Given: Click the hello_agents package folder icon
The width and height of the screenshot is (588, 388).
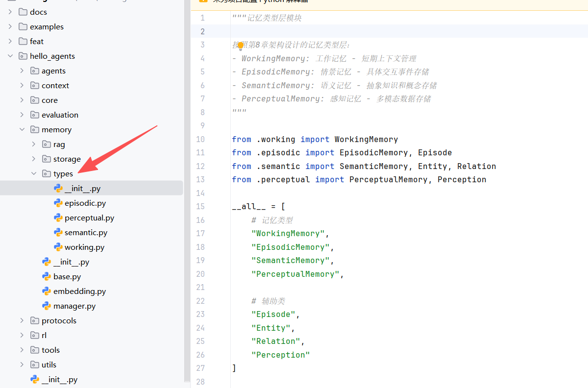Looking at the screenshot, I should [x=23, y=56].
